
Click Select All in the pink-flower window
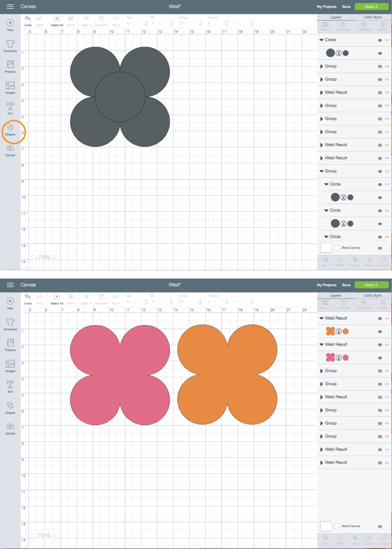57,299
